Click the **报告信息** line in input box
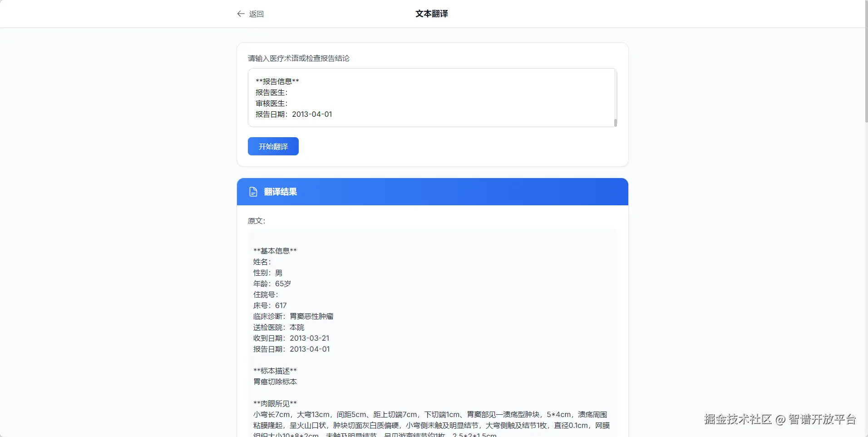Screen dimensions: 868x437 pos(277,81)
